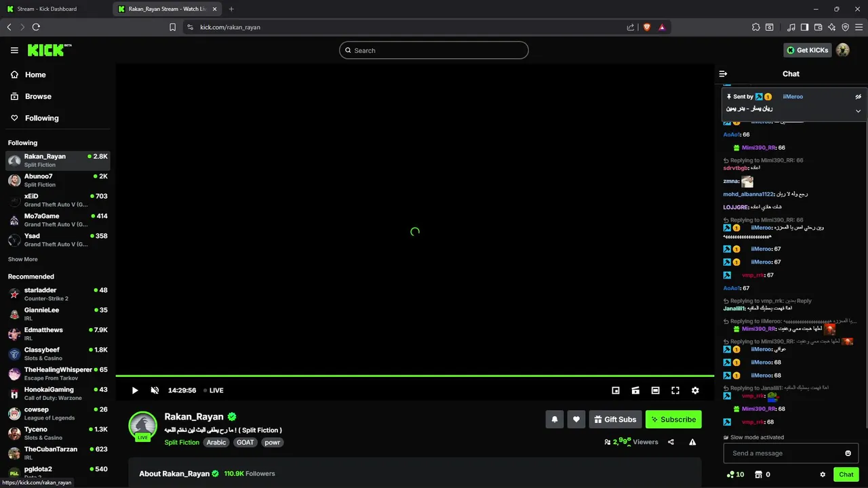Collapse the chat panel
The image size is (868, 488).
[723, 74]
